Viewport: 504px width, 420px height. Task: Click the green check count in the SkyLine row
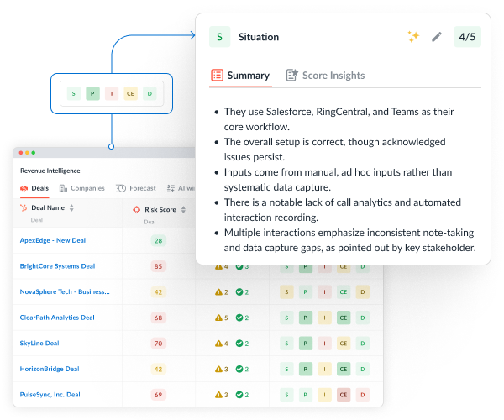coord(242,344)
